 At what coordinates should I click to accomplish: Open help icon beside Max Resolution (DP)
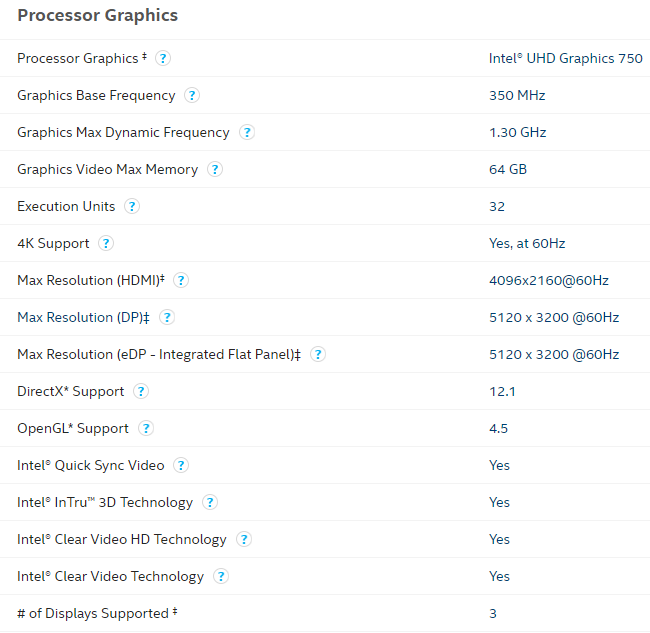[167, 317]
